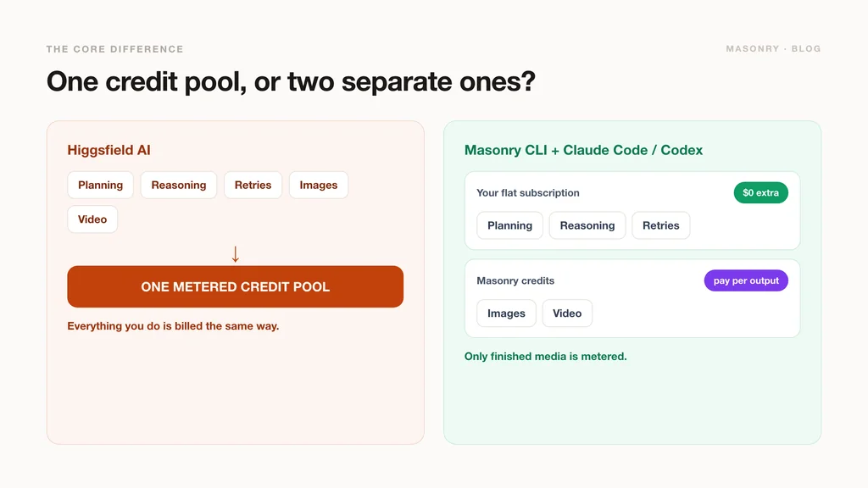This screenshot has width=868, height=488.
Task: Click the ONE METERED CREDIT POOL bar
Action: pos(236,286)
